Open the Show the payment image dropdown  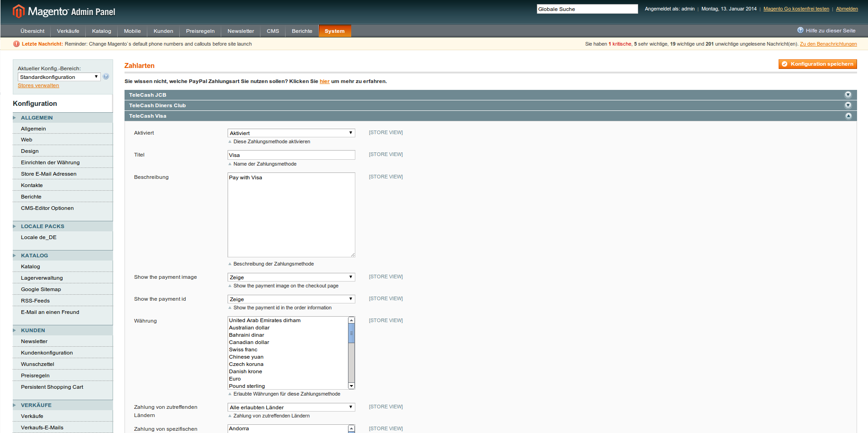(x=291, y=277)
